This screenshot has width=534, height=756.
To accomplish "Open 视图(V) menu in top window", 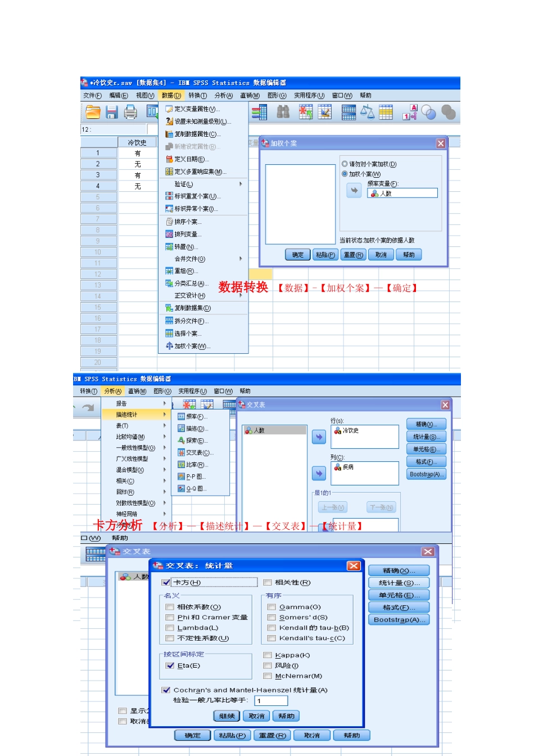I will coord(145,96).
